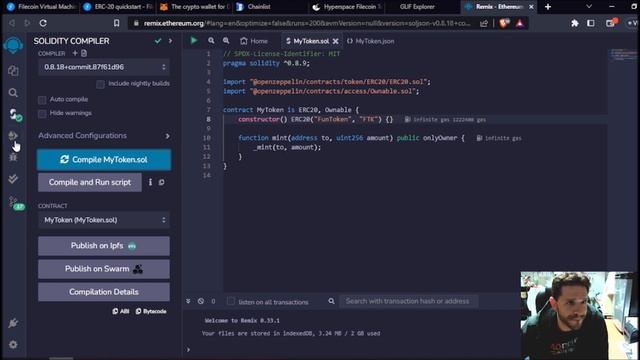Click the Brave shields icon
Screen dimensions: 640x360
point(504,23)
